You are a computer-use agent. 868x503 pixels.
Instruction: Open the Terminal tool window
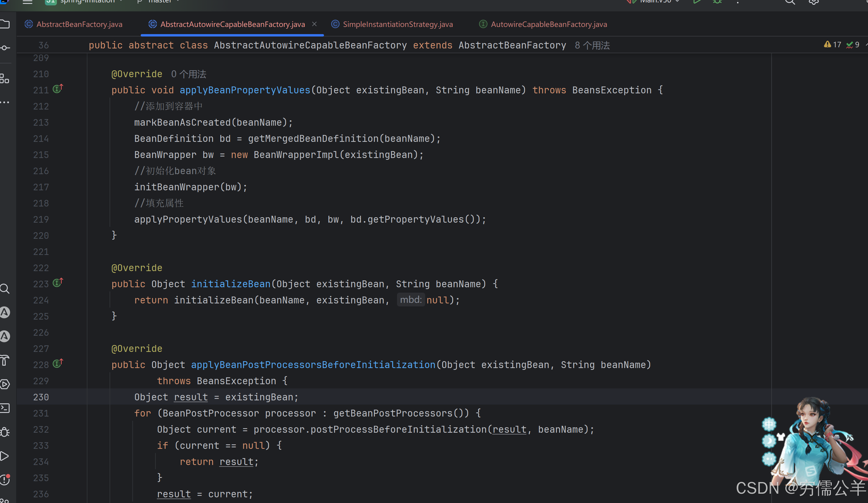click(5, 408)
